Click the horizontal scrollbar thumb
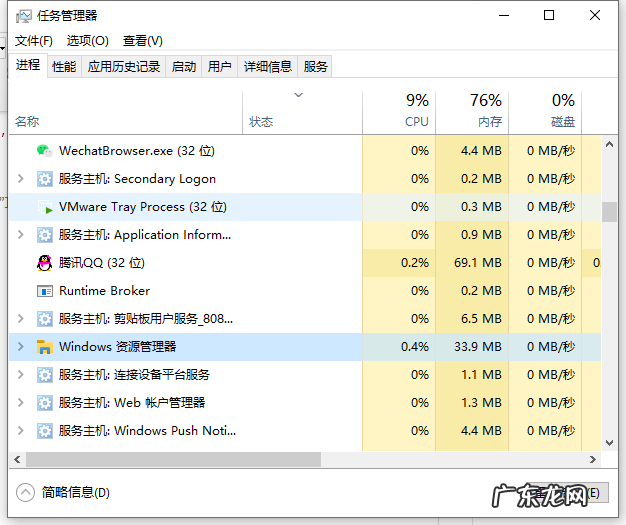This screenshot has height=525, width=626. 174,460
